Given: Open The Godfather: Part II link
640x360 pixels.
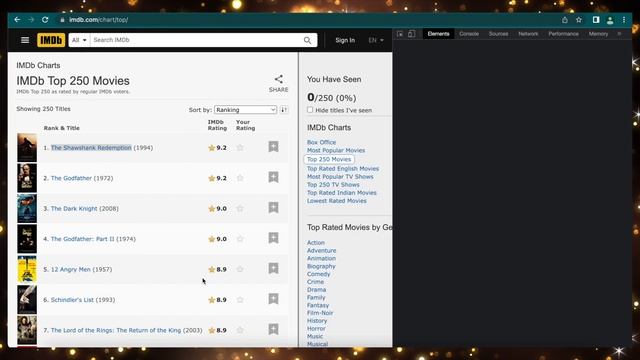Looking at the screenshot, I should coord(82,239).
